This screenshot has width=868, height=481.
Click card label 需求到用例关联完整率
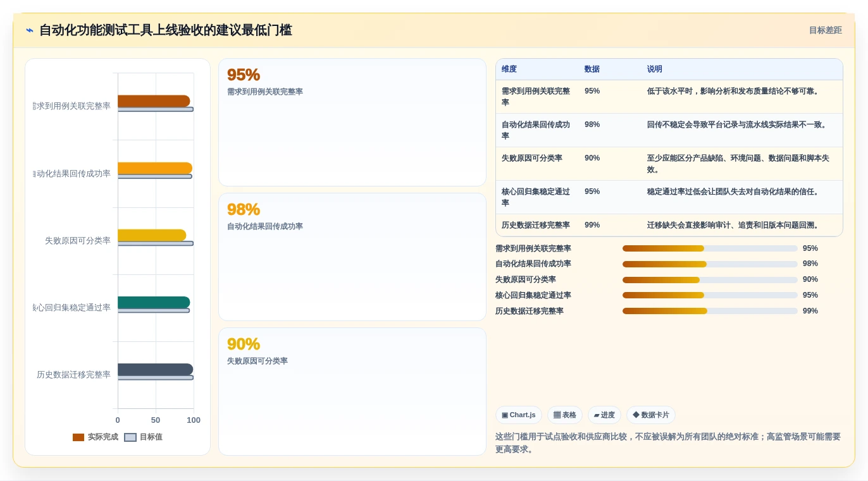[x=265, y=92]
